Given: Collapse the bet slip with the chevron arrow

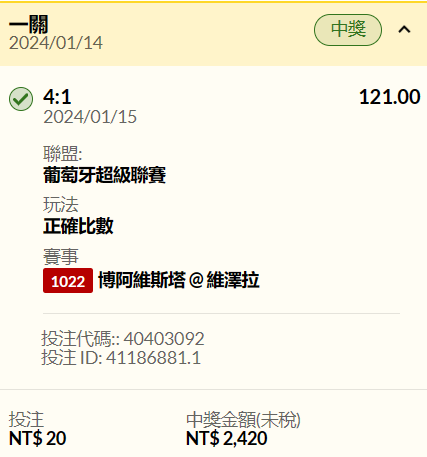Looking at the screenshot, I should click(404, 30).
